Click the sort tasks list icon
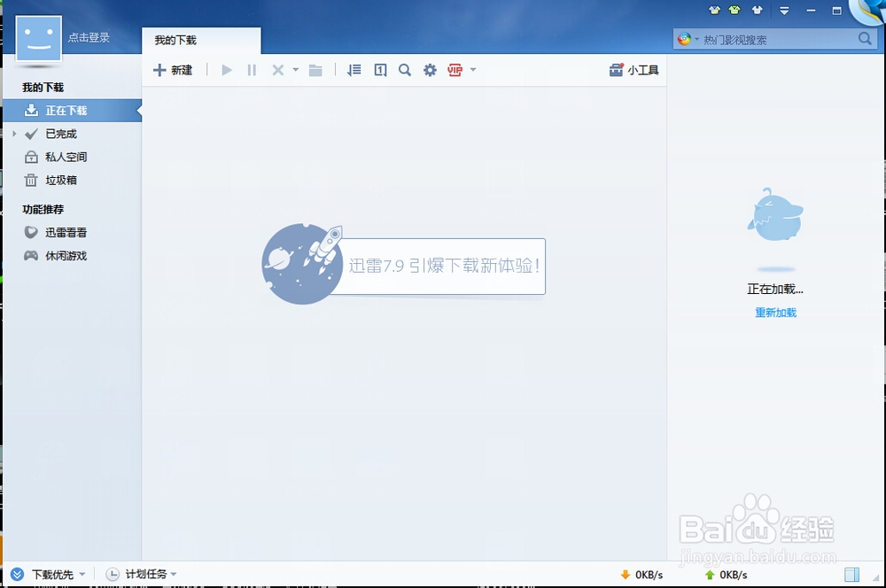This screenshot has width=886, height=588. [x=354, y=70]
